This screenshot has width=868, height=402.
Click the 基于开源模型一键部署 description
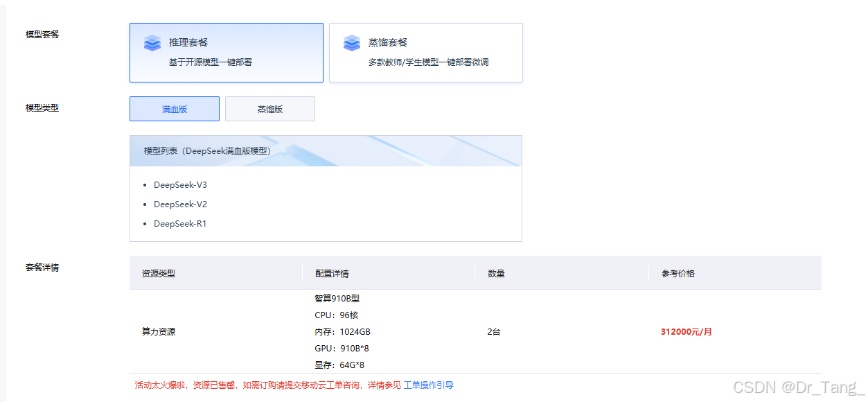211,62
